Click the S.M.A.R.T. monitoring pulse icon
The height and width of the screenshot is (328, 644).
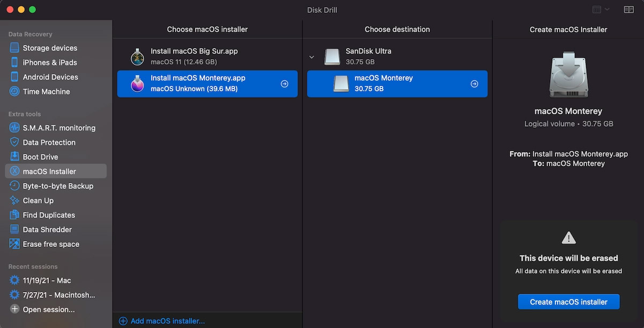(x=14, y=128)
